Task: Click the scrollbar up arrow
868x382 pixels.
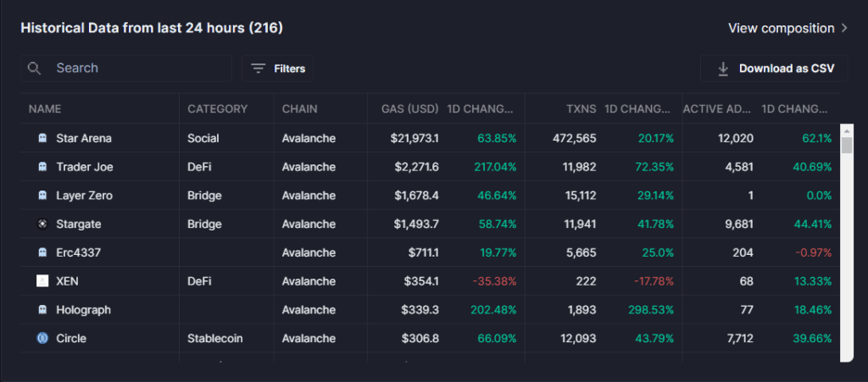Action: click(847, 131)
